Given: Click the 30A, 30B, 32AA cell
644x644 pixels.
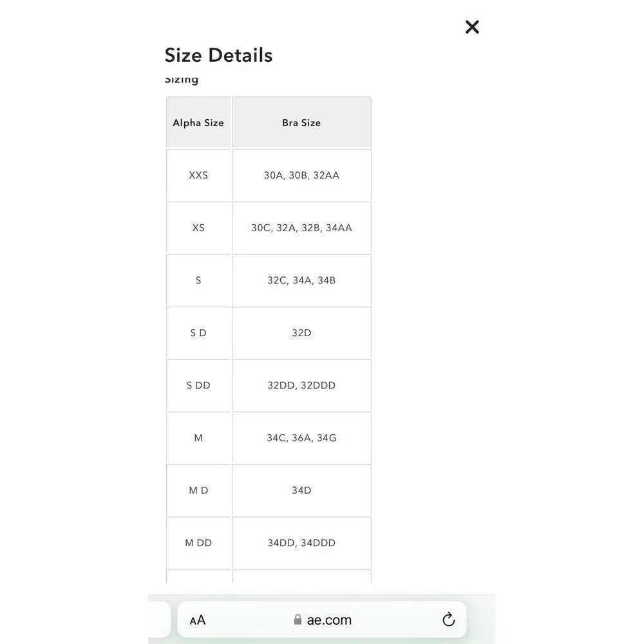Looking at the screenshot, I should coord(301,175).
